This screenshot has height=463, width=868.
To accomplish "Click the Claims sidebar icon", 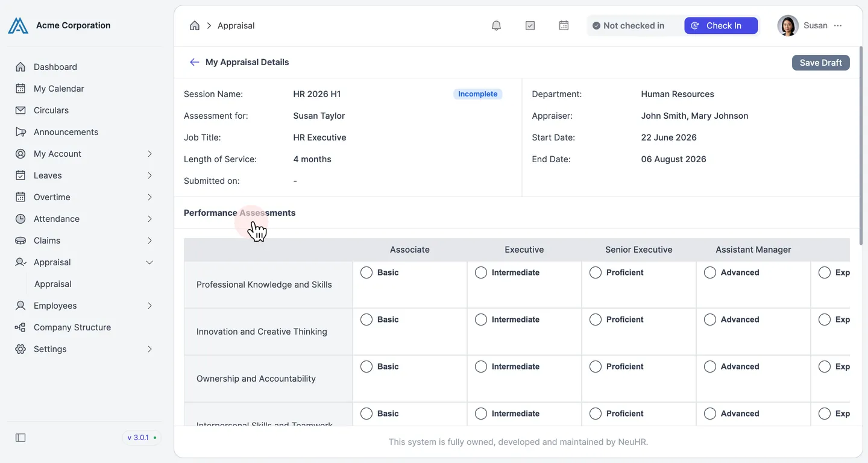I will click(20, 241).
